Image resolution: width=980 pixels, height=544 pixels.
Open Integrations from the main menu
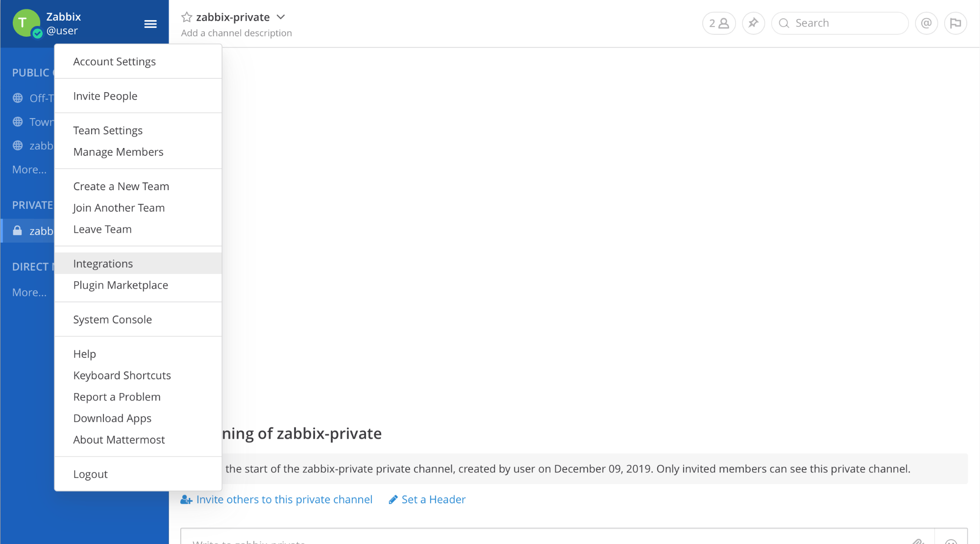tap(103, 264)
